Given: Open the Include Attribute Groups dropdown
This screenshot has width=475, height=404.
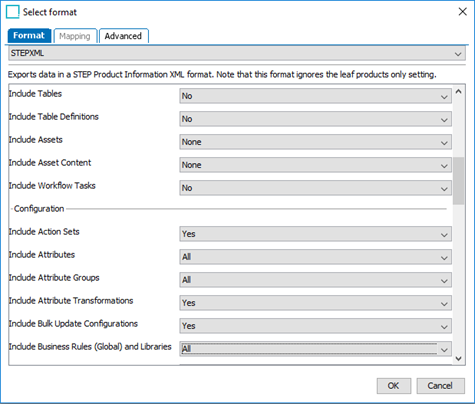Looking at the screenshot, I should (315, 280).
